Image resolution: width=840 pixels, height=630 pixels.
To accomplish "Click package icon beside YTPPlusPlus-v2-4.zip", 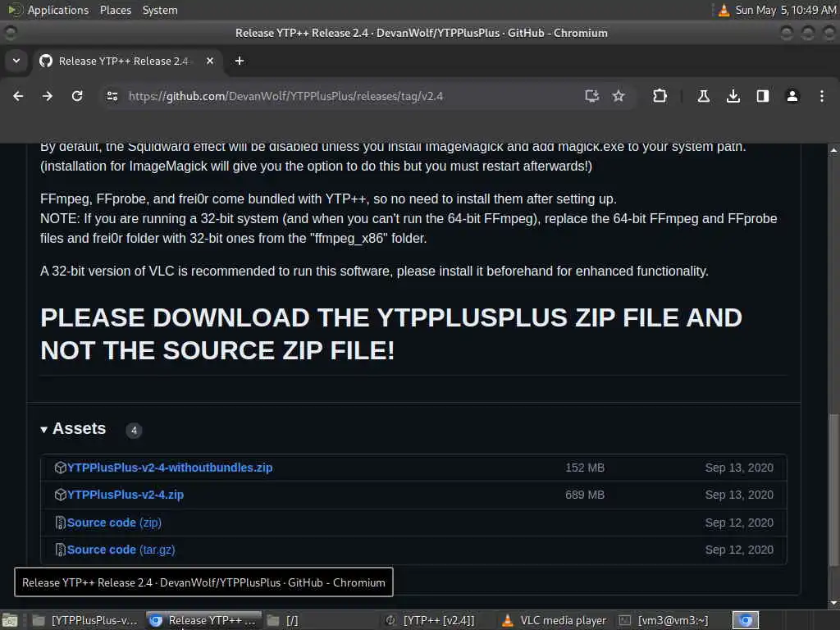I will coord(60,495).
